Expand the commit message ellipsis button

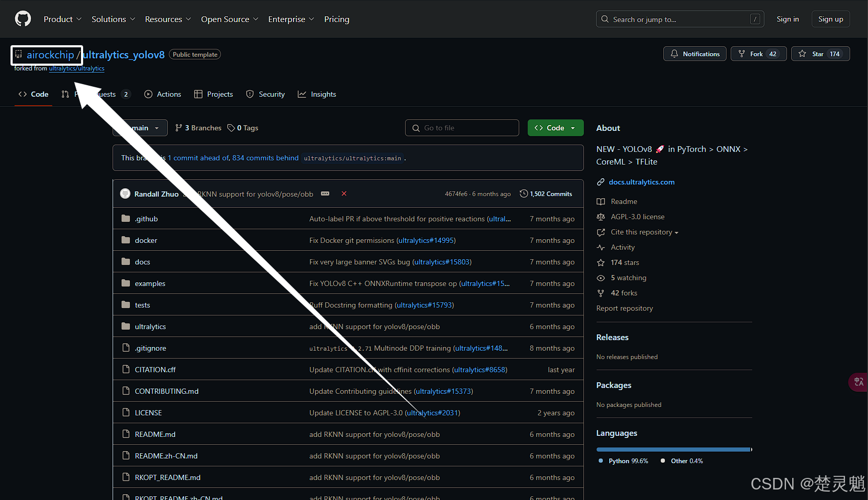325,193
